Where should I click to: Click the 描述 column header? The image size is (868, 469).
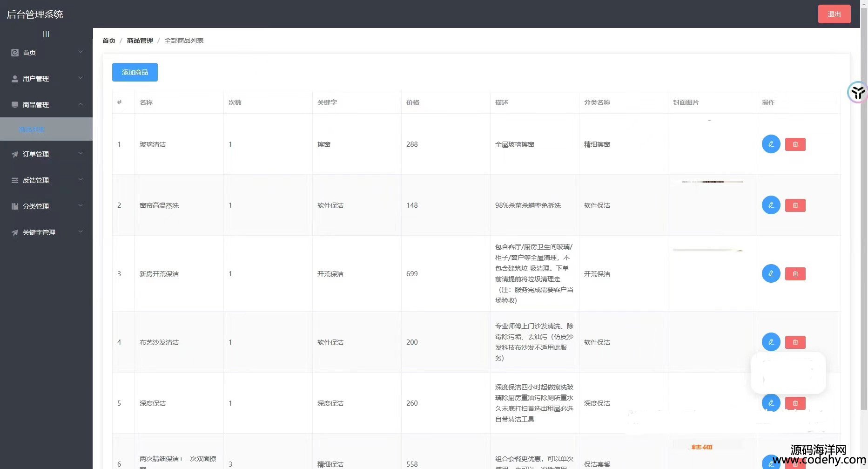pyautogui.click(x=502, y=102)
